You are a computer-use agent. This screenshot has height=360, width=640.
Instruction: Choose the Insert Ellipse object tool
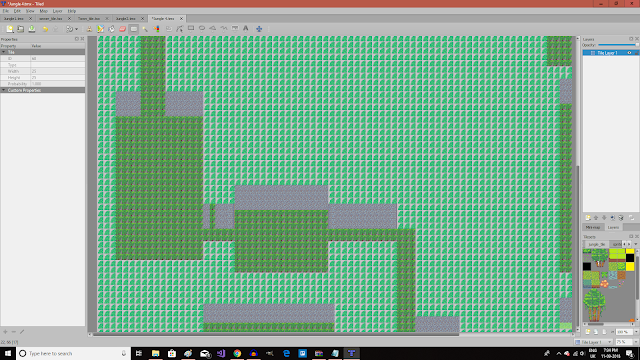(x=202, y=29)
